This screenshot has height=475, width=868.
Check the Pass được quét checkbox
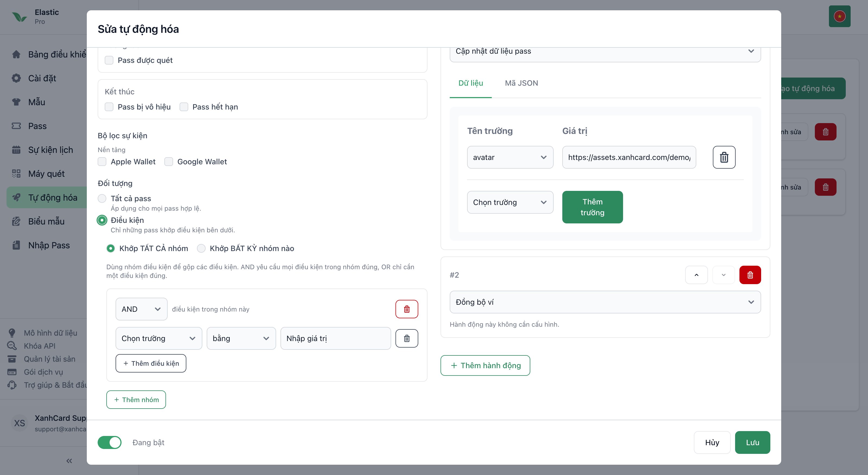point(109,60)
